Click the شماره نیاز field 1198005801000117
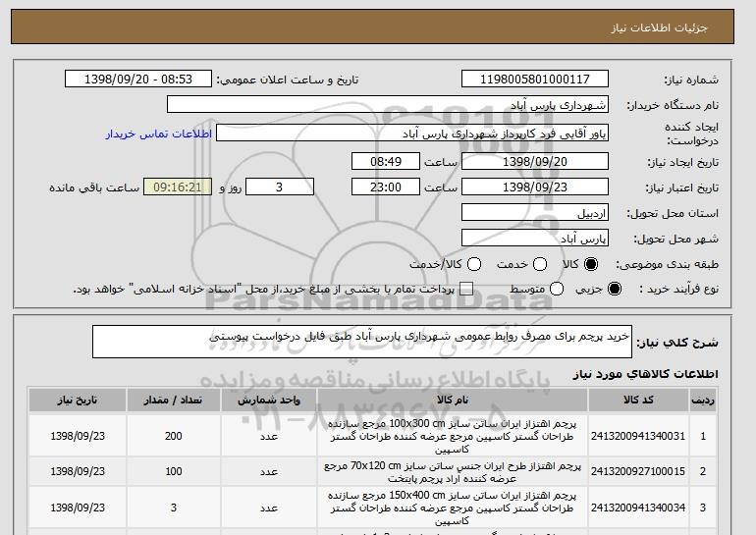Viewport: 756px width, 535px height. pos(535,80)
